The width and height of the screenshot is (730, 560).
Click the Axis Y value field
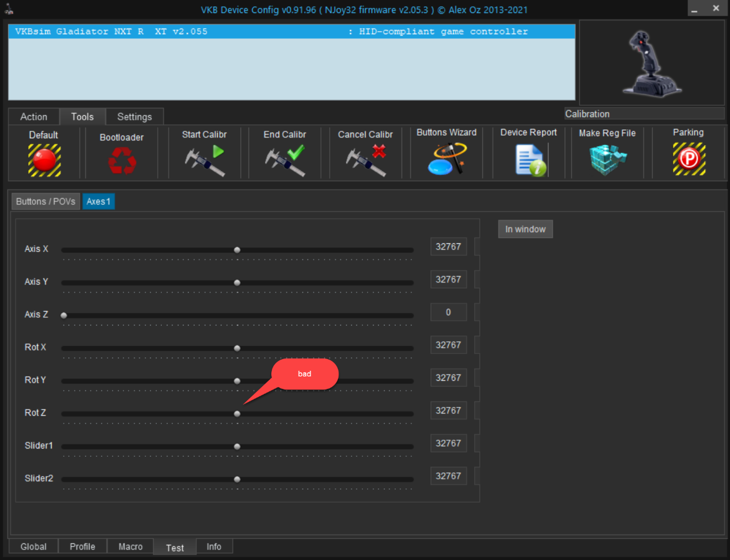(448, 279)
